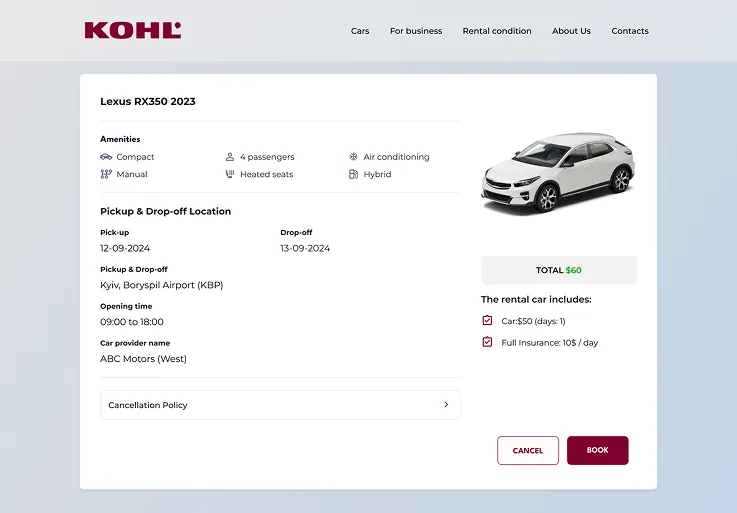
Task: Expand the Cancellation Policy chevron arrow
Action: pyautogui.click(x=446, y=404)
